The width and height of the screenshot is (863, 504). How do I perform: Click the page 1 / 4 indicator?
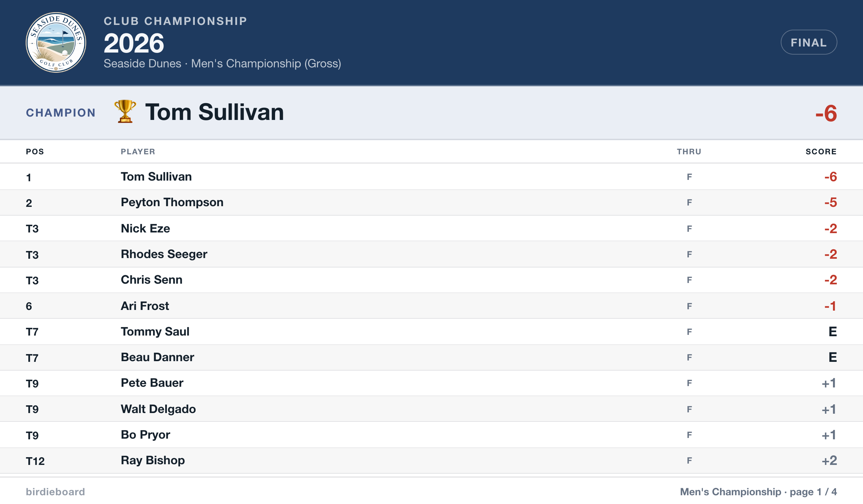pos(813,492)
